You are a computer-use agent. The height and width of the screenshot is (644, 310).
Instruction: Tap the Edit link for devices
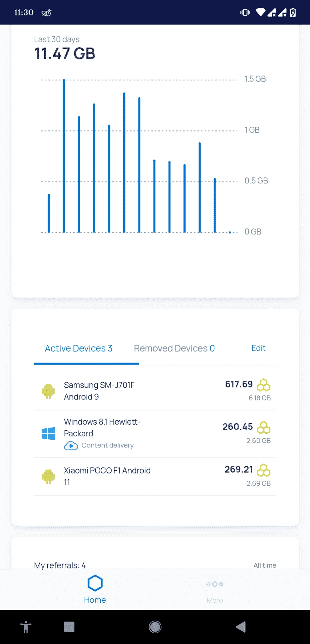258,348
